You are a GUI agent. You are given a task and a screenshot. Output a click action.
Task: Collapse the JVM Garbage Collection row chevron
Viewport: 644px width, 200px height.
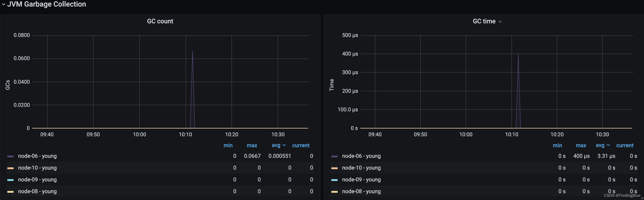[x=3, y=4]
